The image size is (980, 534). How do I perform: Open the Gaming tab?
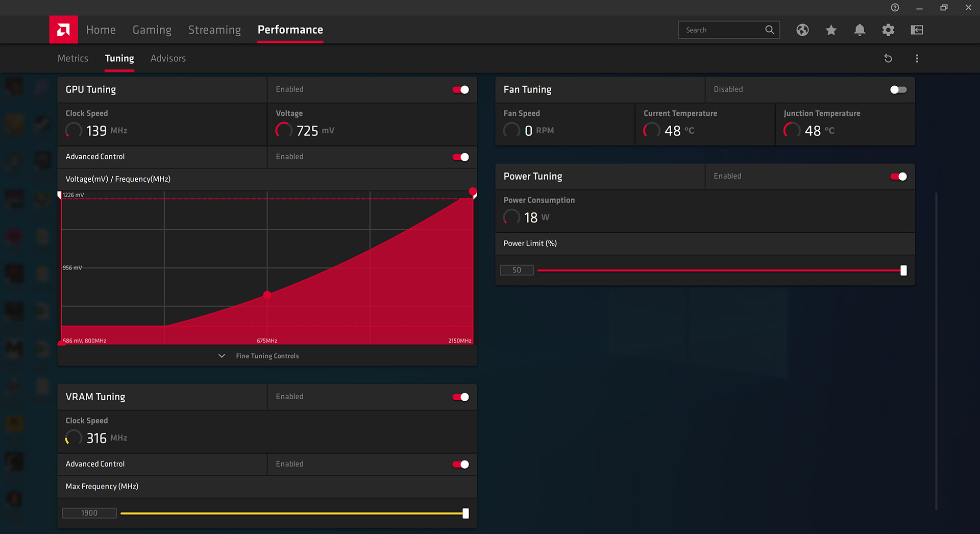click(x=152, y=30)
